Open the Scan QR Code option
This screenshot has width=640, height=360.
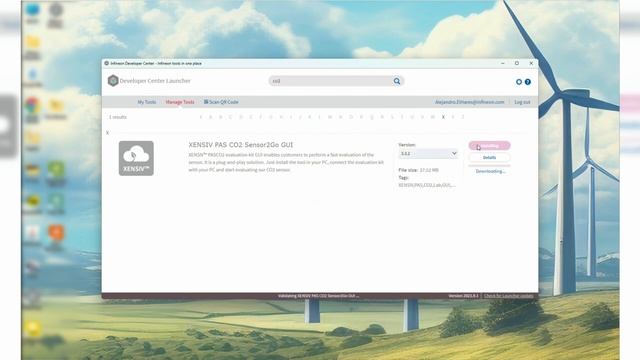tap(221, 102)
